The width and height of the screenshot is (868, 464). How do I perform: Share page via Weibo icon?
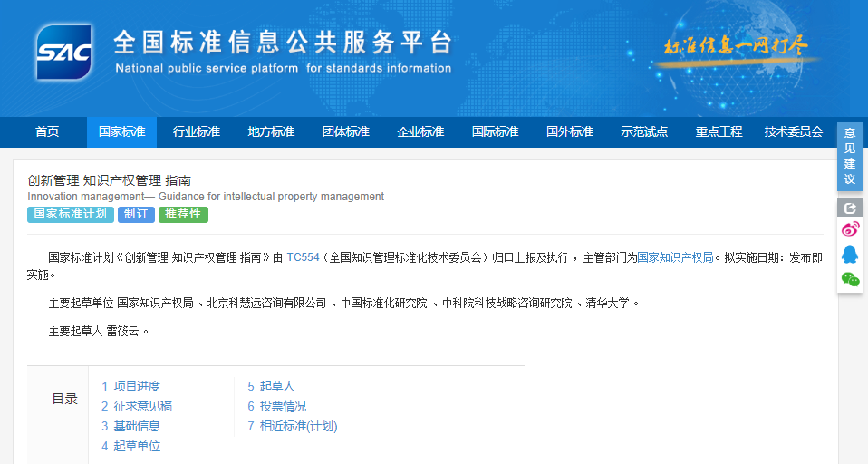point(850,229)
